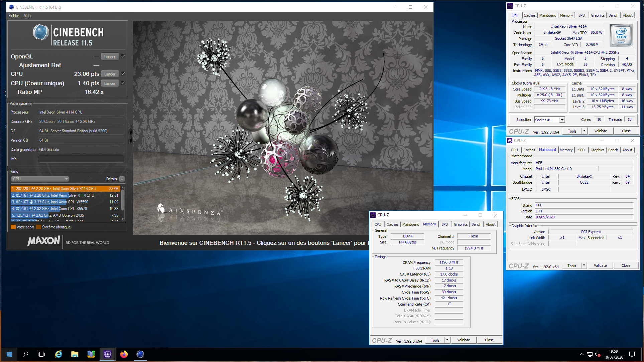The height and width of the screenshot is (362, 644).
Task: Click the DRAM Frequency 1196.8 MHz value
Action: click(449, 262)
